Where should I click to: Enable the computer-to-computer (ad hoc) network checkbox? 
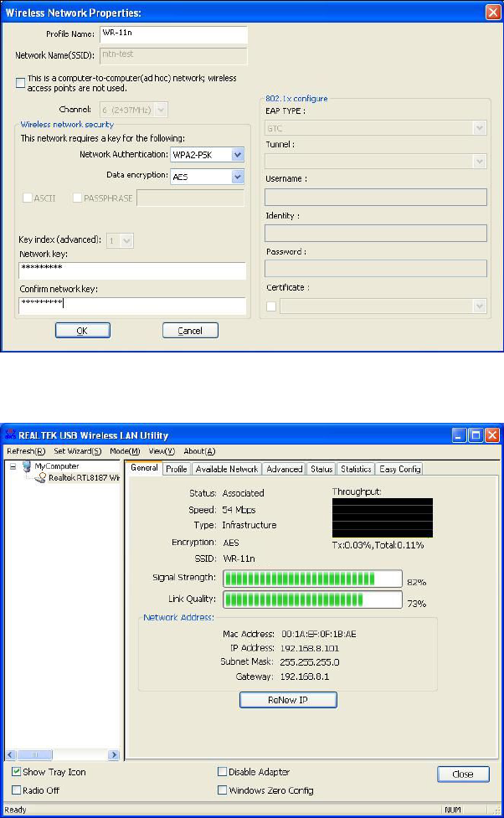click(20, 82)
